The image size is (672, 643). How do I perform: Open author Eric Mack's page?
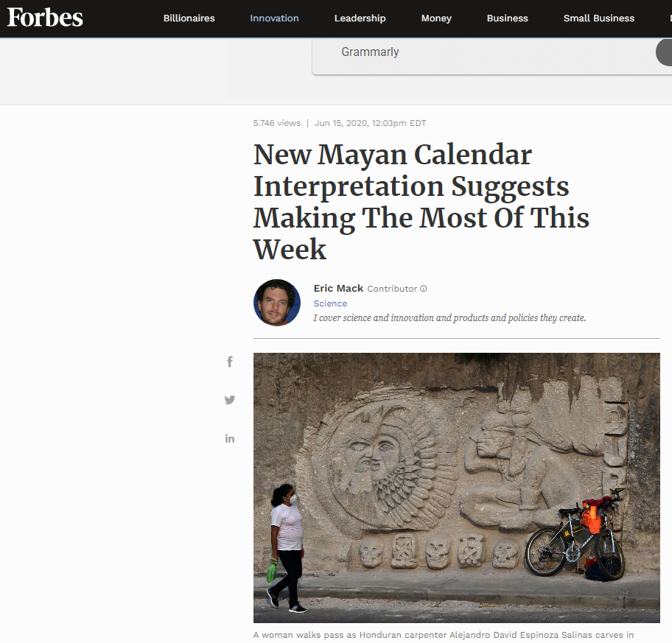click(x=338, y=288)
